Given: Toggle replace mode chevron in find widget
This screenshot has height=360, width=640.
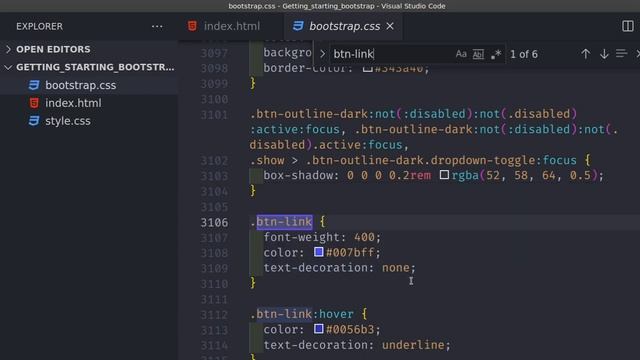Looking at the screenshot, I should tap(322, 54).
